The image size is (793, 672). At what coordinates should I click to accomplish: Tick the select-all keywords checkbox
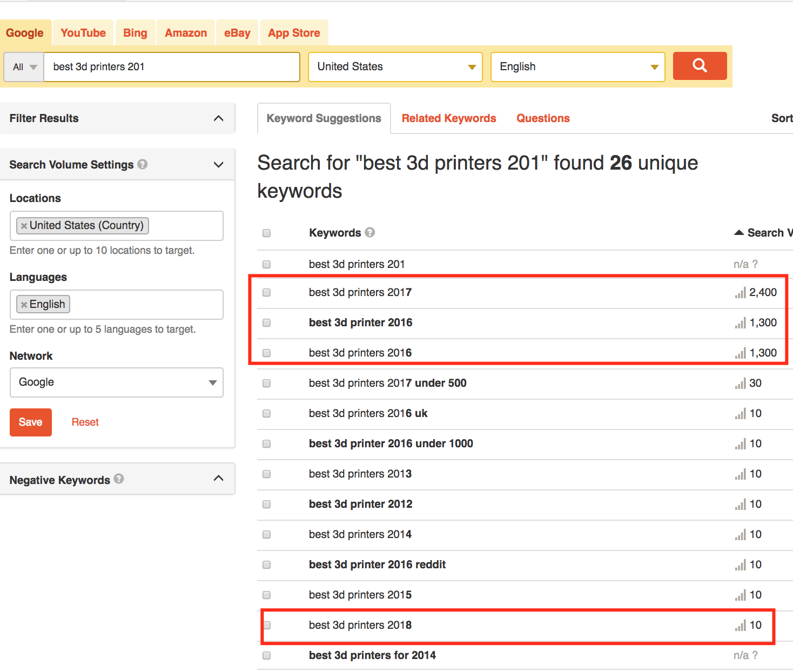click(x=266, y=233)
